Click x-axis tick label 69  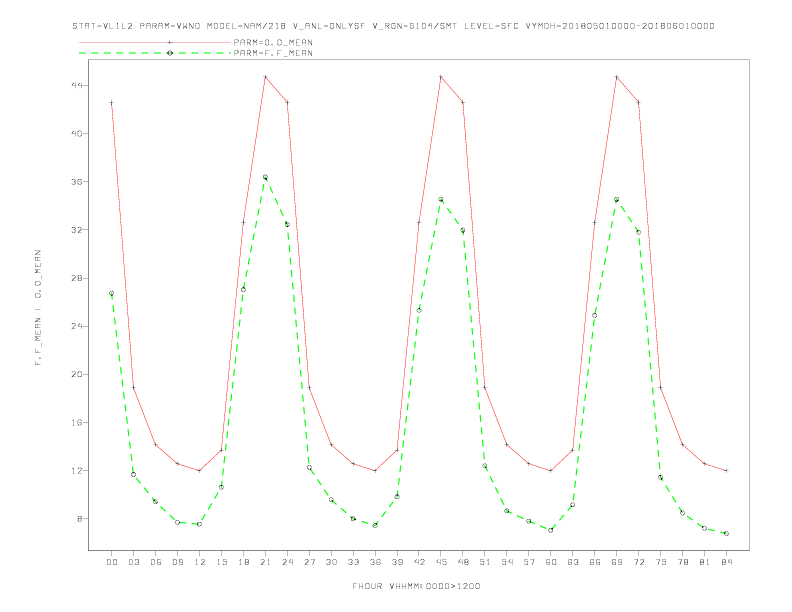pos(617,562)
